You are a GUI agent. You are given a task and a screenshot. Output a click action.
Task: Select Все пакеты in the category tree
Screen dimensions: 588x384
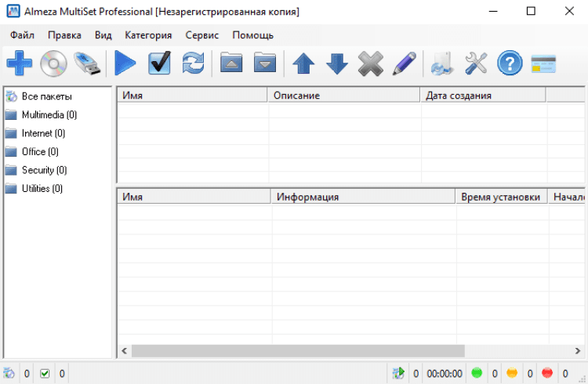46,96
